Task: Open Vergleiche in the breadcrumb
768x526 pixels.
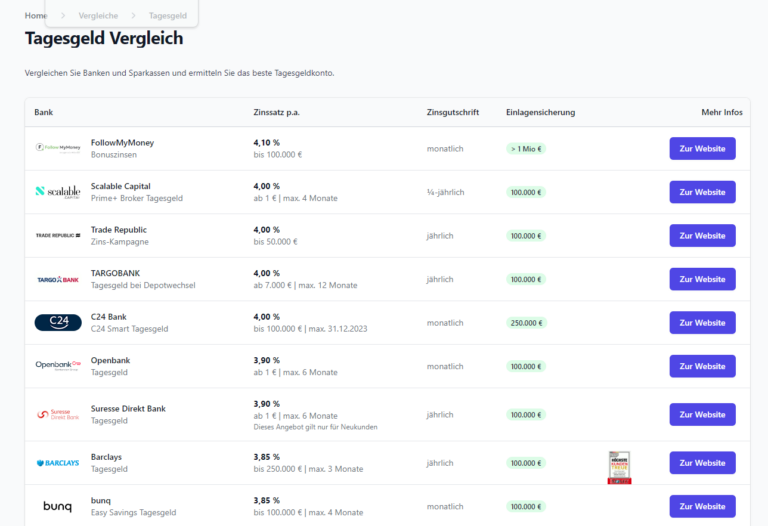Action: pyautogui.click(x=98, y=16)
